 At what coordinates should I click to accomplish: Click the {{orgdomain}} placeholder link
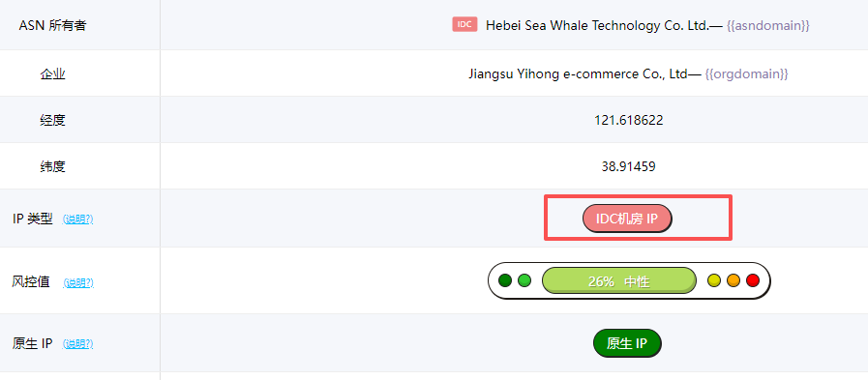point(746,73)
